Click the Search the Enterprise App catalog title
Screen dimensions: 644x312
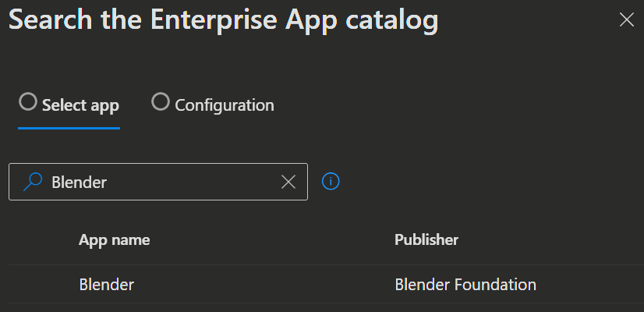click(224, 20)
